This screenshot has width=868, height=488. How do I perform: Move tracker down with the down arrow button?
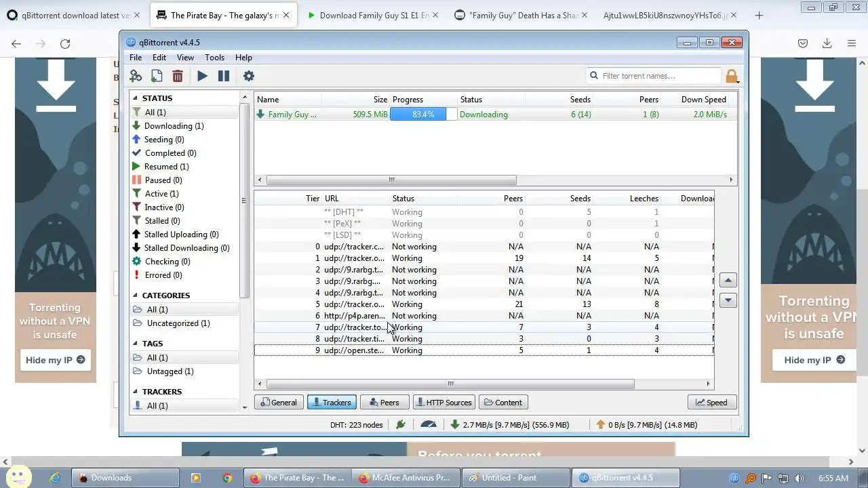coord(728,300)
